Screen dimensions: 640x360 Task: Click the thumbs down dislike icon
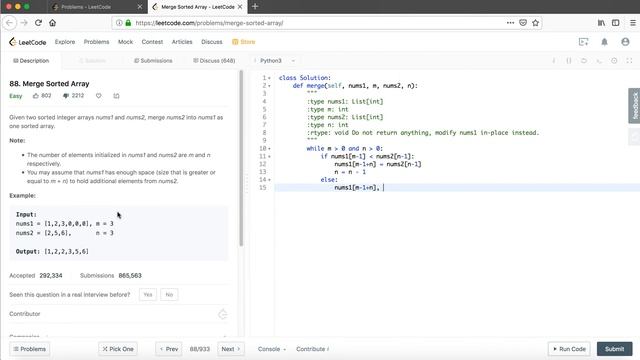(66, 96)
